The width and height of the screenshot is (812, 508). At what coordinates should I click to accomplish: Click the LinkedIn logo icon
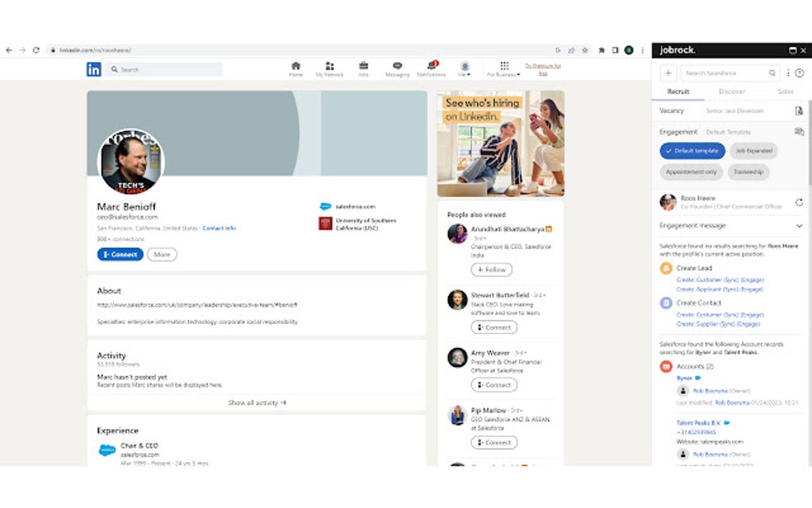click(94, 69)
